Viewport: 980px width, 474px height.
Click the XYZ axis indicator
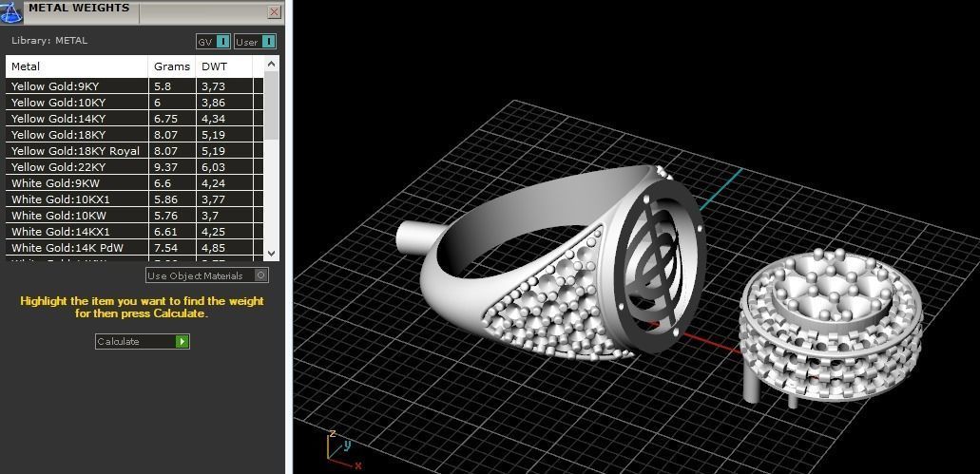tap(343, 449)
